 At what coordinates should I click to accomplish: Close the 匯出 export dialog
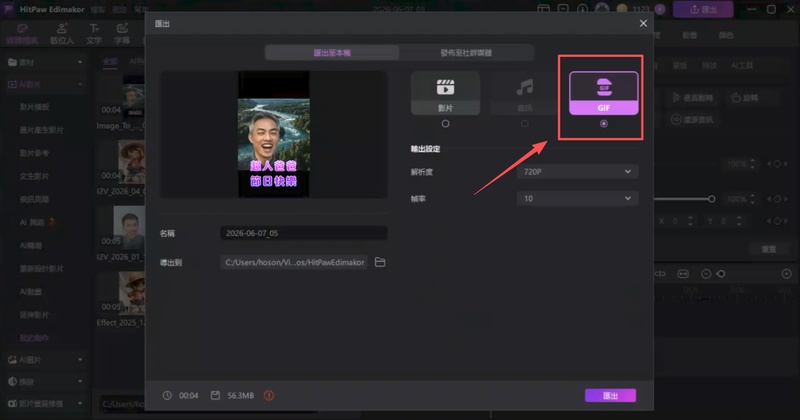[x=643, y=23]
